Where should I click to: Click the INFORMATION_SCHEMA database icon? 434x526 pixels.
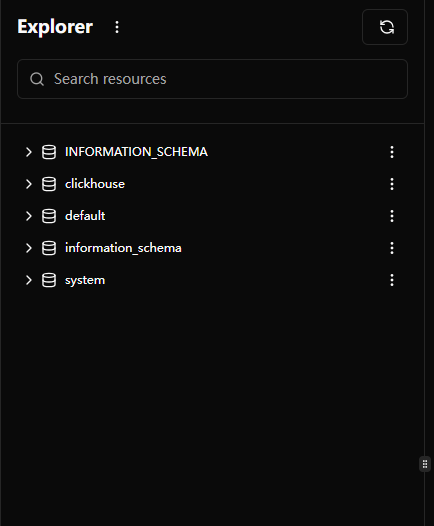coord(49,152)
